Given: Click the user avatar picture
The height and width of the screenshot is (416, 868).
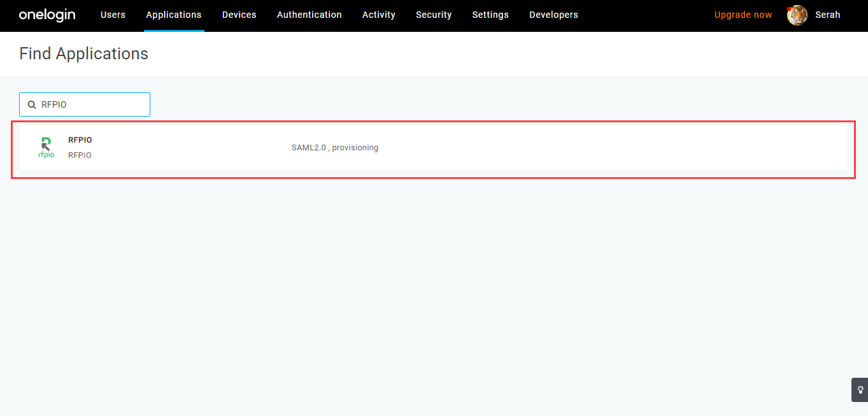Looking at the screenshot, I should (797, 15).
